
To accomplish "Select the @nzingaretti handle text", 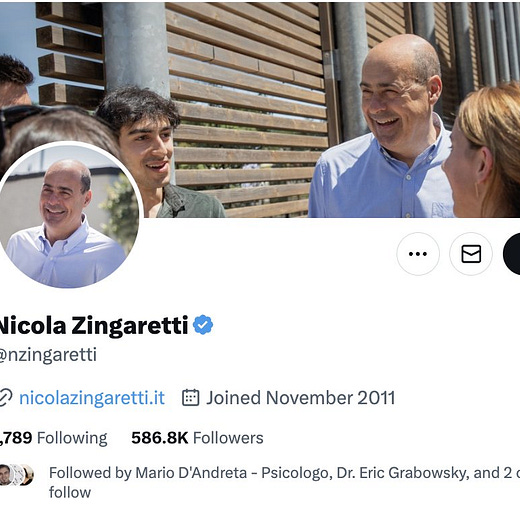I will coord(48,355).
